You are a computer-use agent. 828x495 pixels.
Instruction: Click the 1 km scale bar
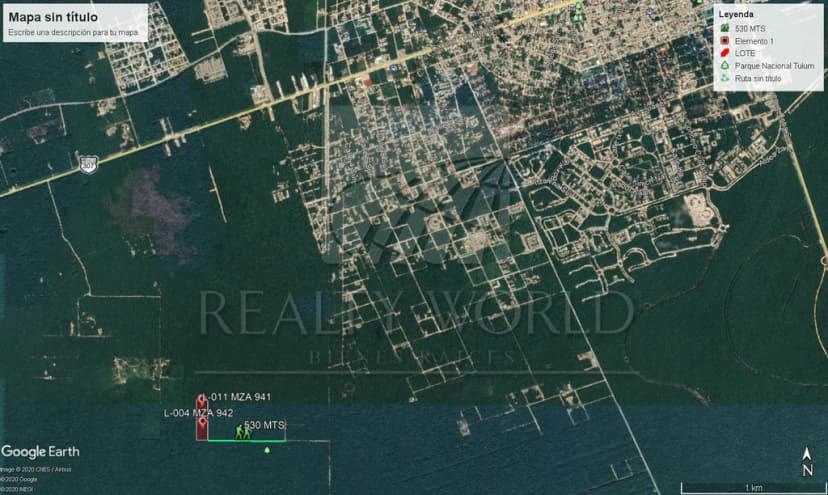[x=742, y=487]
